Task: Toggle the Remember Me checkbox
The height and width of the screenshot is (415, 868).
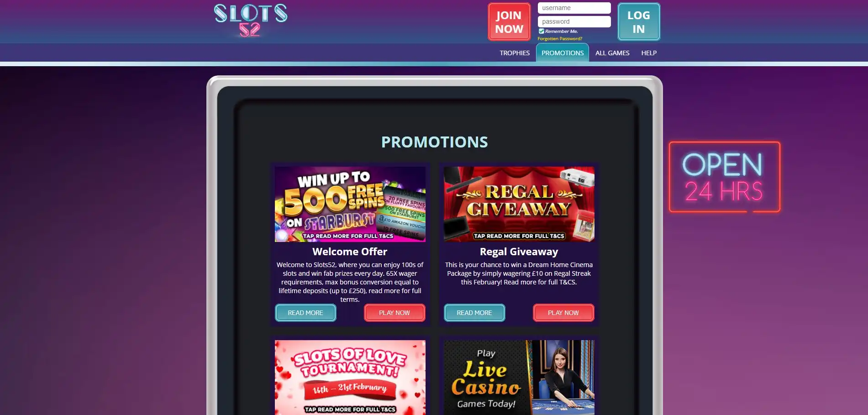Action: 542,31
